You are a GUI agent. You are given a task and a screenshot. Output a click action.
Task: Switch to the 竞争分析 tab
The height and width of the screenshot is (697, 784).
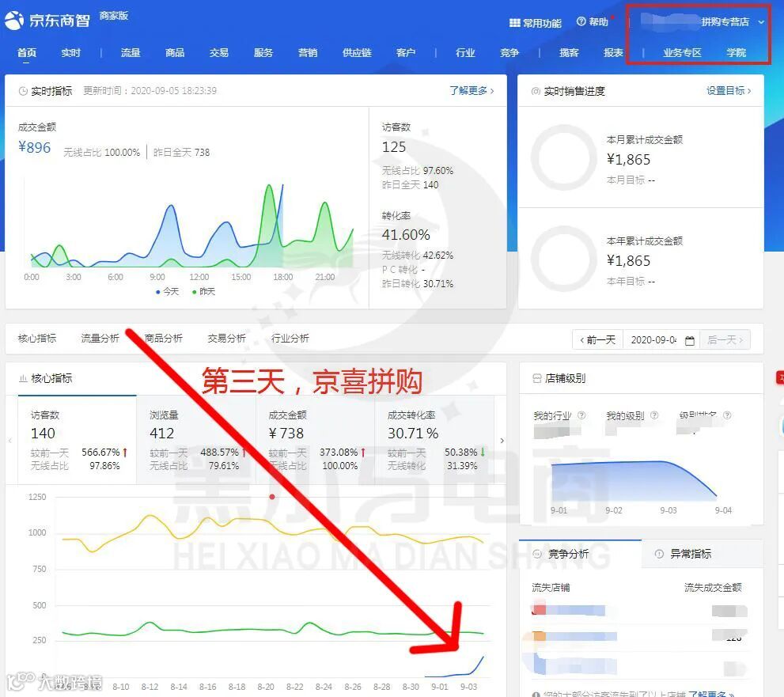tap(580, 554)
